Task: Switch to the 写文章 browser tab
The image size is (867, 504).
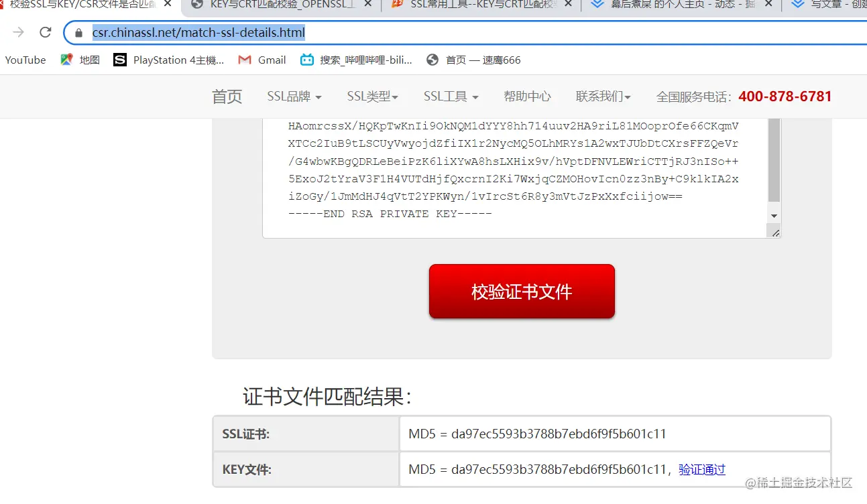Action: tap(829, 5)
